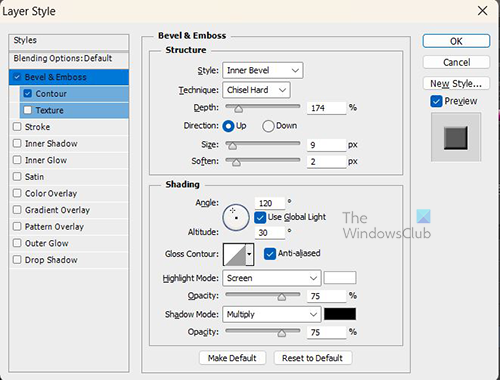Click the Depth slider handle
This screenshot has width=500, height=380.
click(x=239, y=109)
